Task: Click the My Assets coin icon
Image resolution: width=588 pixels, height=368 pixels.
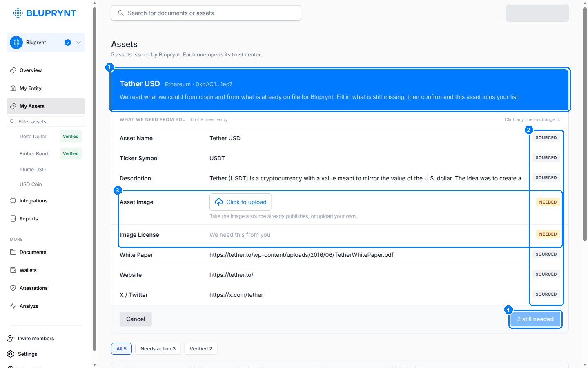Action: tap(13, 106)
